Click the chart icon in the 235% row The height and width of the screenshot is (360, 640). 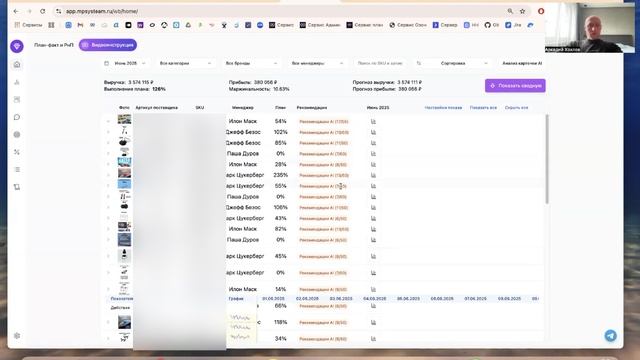pos(373,175)
